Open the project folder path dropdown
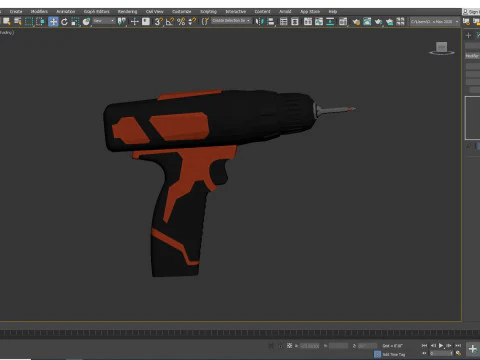This screenshot has width=480, height=360. [434, 22]
